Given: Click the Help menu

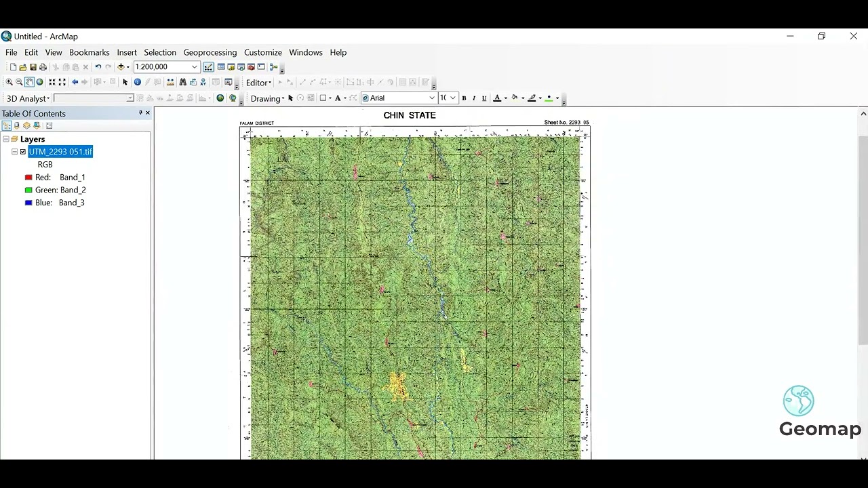Looking at the screenshot, I should 338,52.
